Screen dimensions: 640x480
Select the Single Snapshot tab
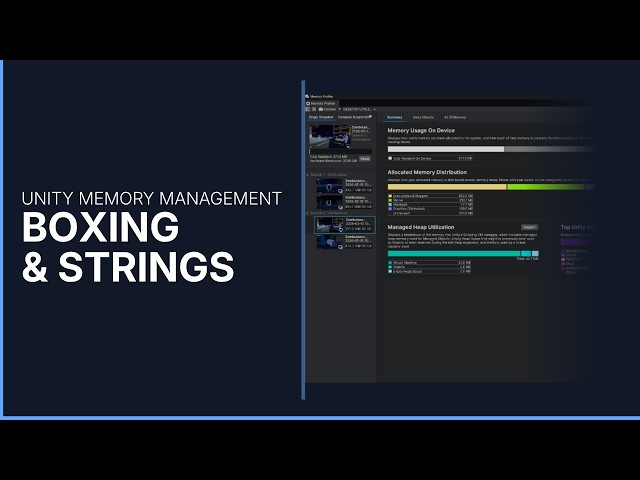pos(321,117)
